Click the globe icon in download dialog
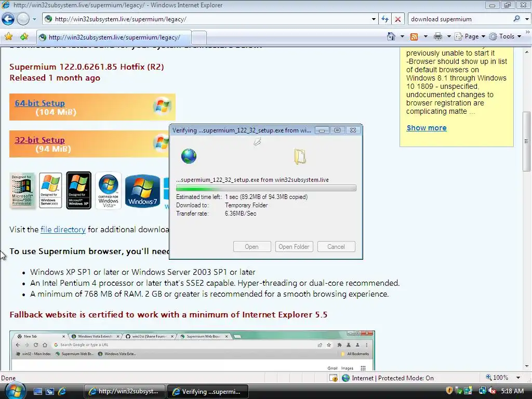The image size is (532, 399). [189, 156]
